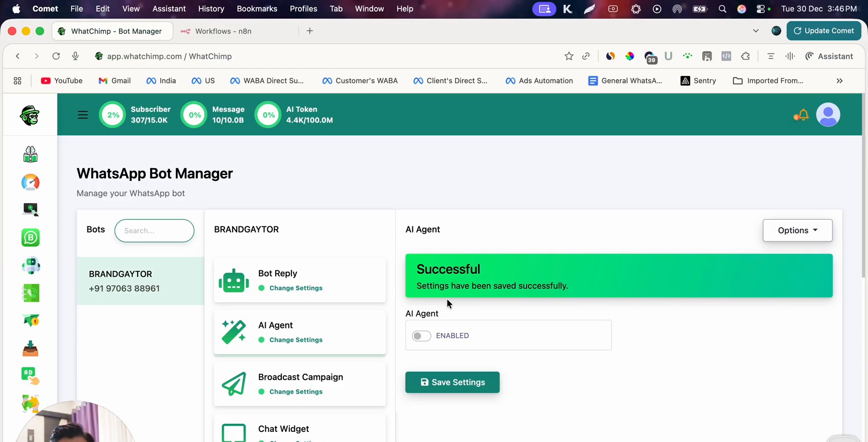This screenshot has width=868, height=442.
Task: Open the Profiles menu
Action: 303,9
